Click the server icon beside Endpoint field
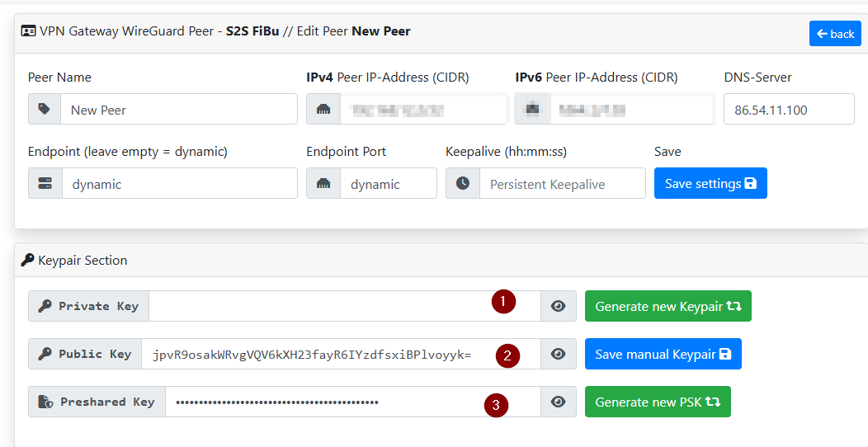 pos(45,184)
